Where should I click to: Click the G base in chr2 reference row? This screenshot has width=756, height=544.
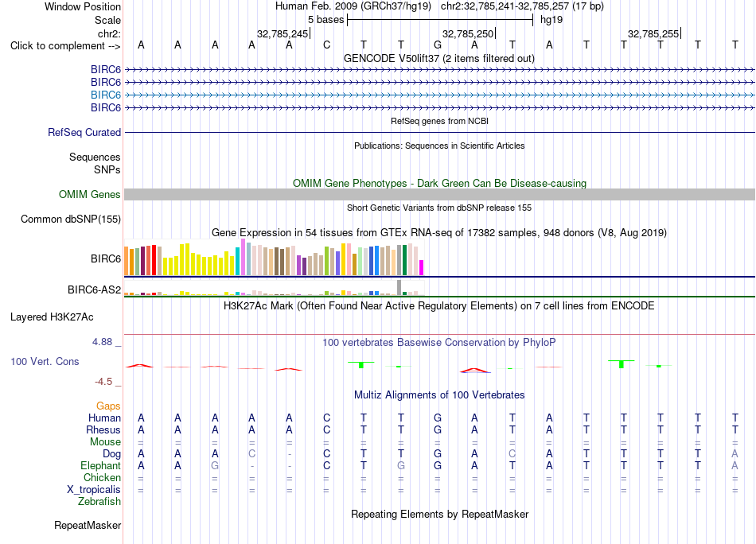click(438, 45)
